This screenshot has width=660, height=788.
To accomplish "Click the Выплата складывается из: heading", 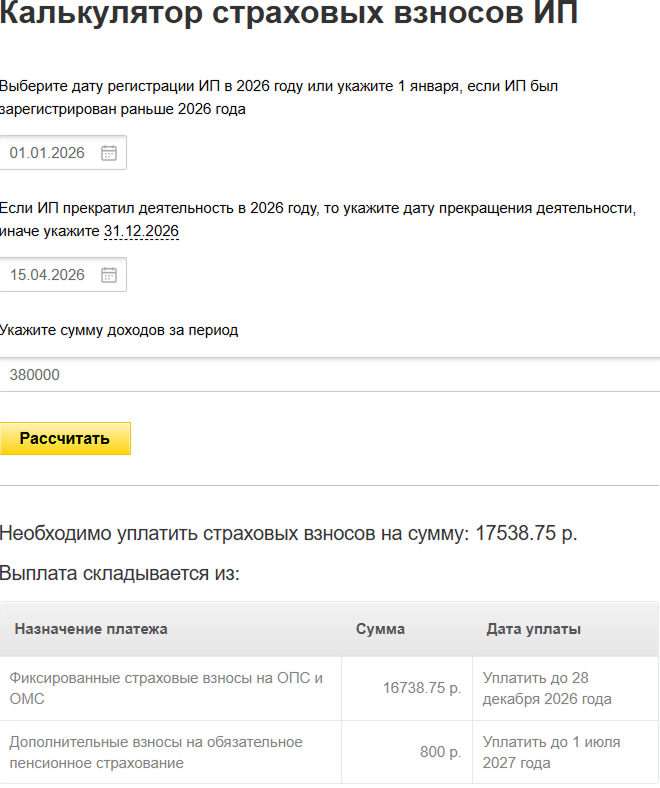I will click(120, 573).
